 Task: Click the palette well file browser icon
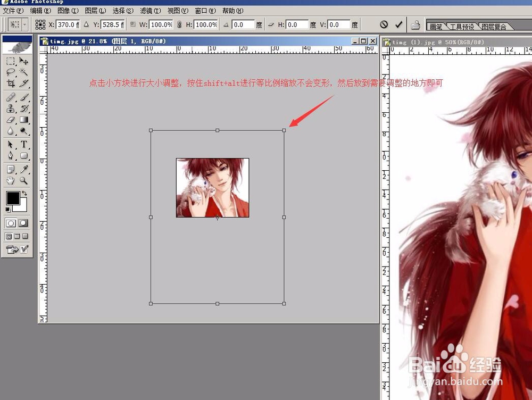point(415,25)
